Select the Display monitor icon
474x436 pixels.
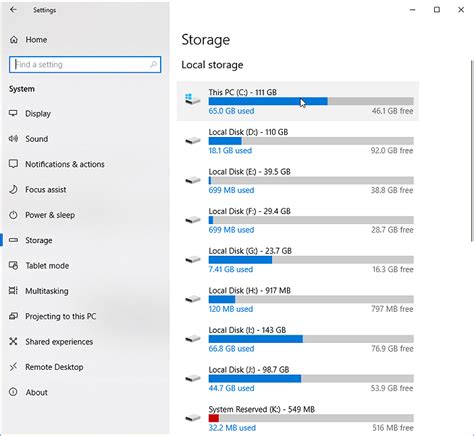tap(13, 113)
